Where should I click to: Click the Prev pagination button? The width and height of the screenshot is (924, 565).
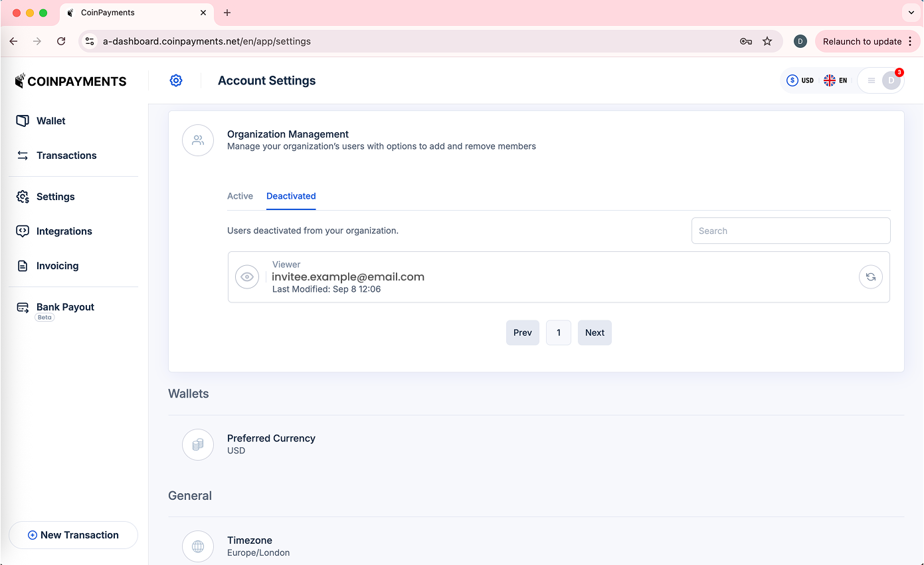[522, 332]
